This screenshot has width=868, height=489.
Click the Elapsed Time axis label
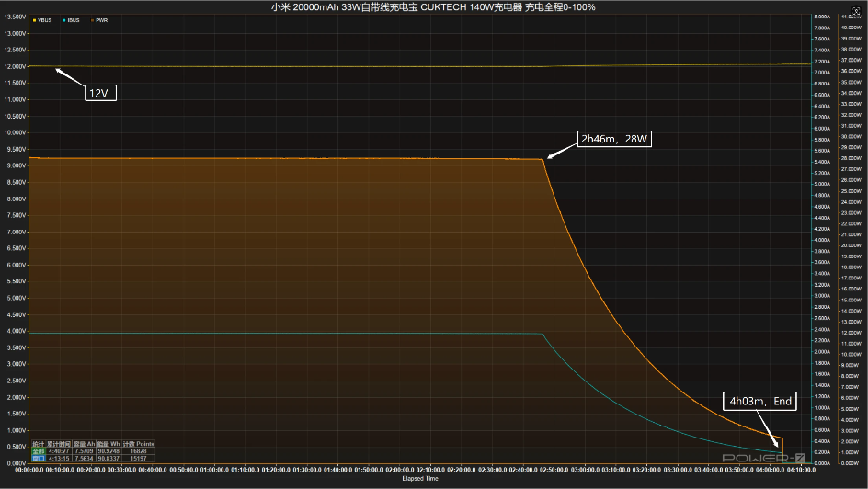point(420,479)
